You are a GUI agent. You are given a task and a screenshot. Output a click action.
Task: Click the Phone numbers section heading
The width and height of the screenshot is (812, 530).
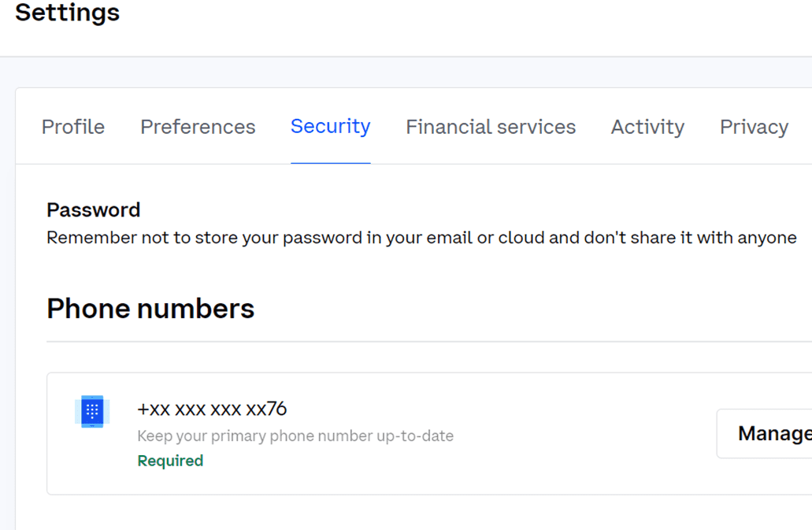150,309
